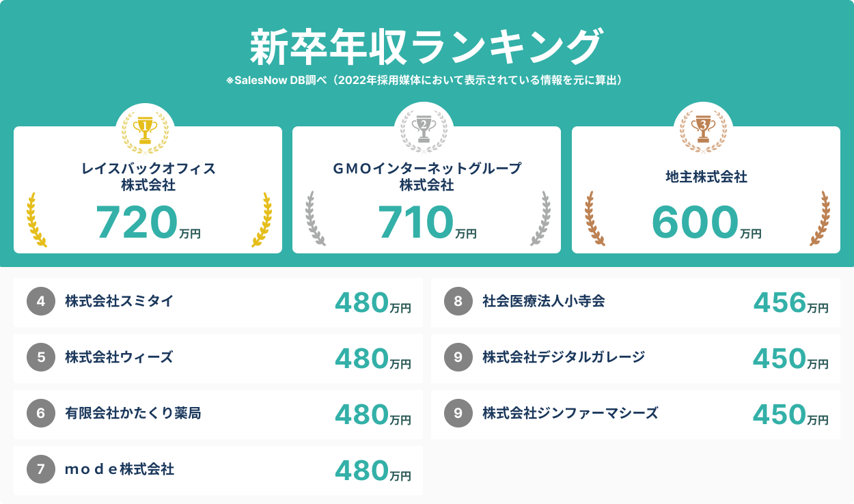Viewport: 854px width, 504px height.
Task: Click the bronze third-place trophy icon
Action: (x=703, y=128)
